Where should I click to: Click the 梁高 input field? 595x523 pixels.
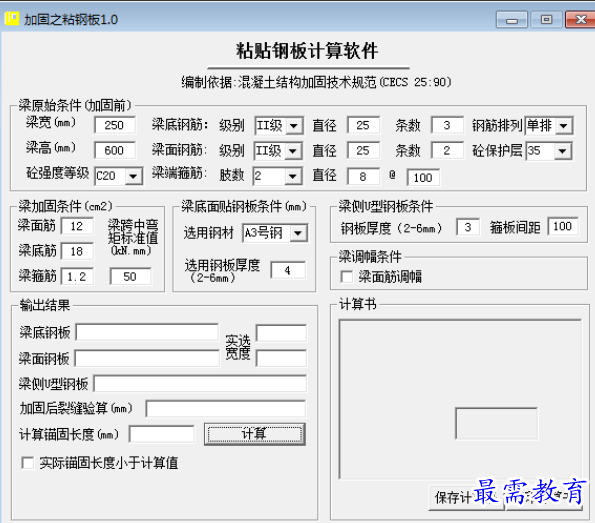coord(115,150)
